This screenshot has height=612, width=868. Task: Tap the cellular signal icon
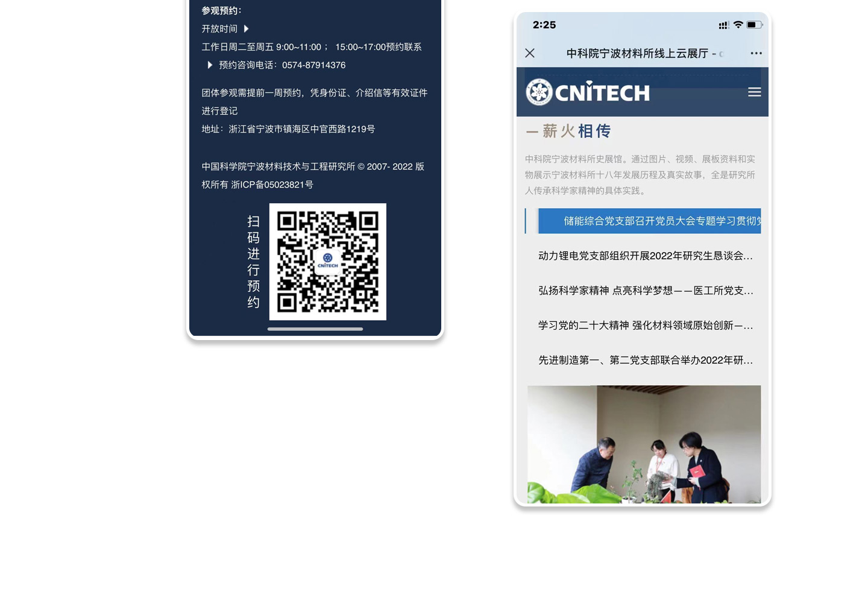click(723, 25)
